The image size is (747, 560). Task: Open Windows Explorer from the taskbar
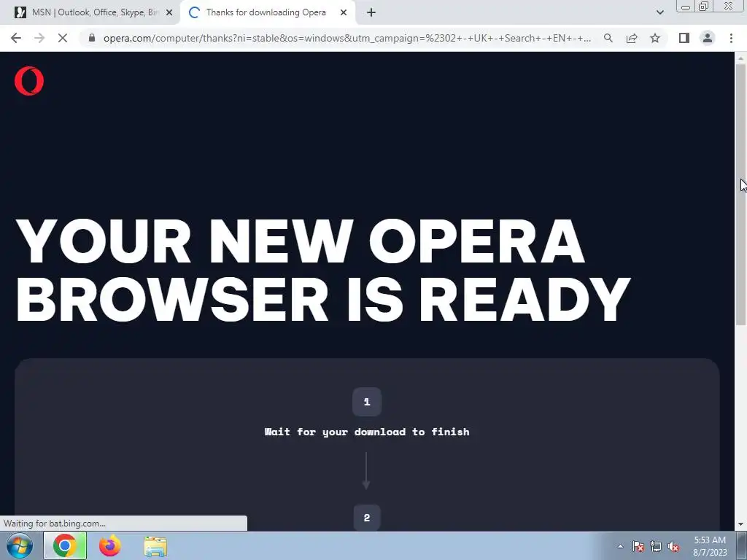[155, 545]
